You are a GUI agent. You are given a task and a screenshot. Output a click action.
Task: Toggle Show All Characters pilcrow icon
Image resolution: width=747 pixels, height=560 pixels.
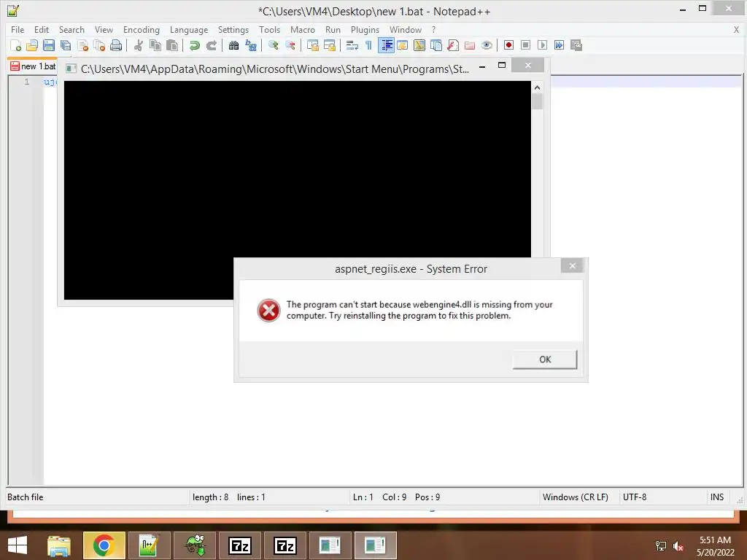tap(368, 45)
